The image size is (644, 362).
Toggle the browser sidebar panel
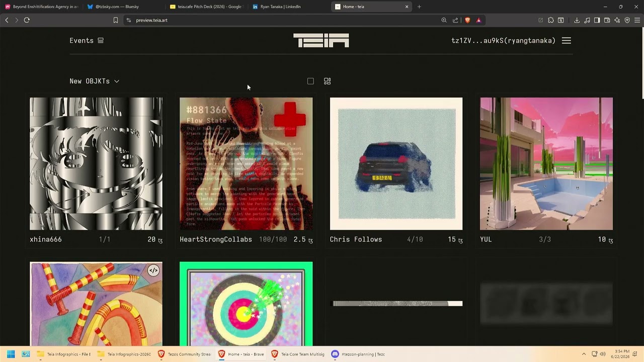click(597, 20)
